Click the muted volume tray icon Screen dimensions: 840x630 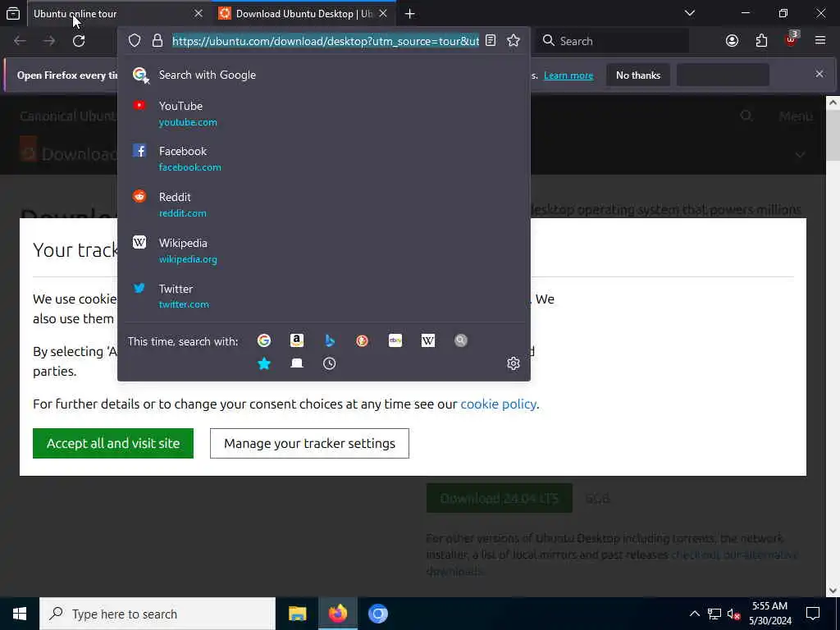pyautogui.click(x=734, y=614)
